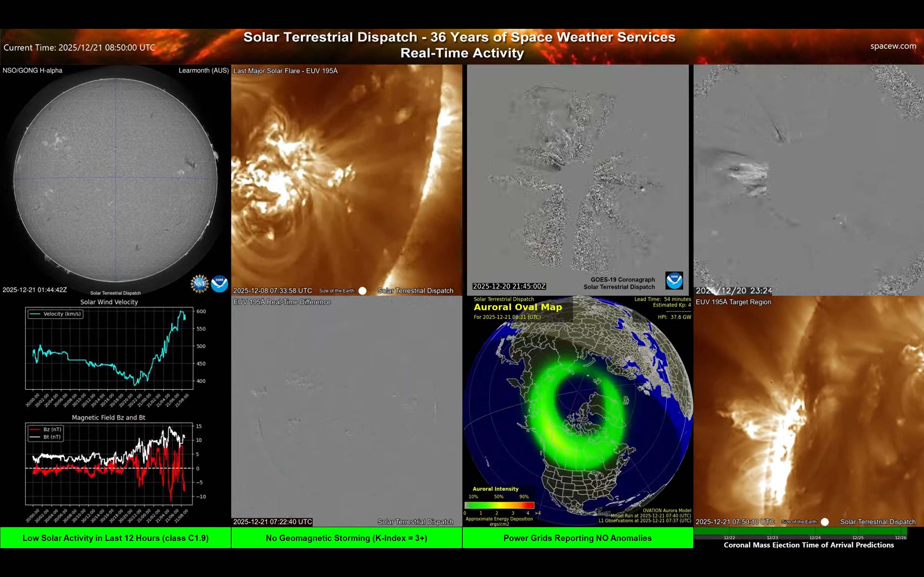Select the Learmonth (AUS) observatory label
The height and width of the screenshot is (577, 924).
203,71
